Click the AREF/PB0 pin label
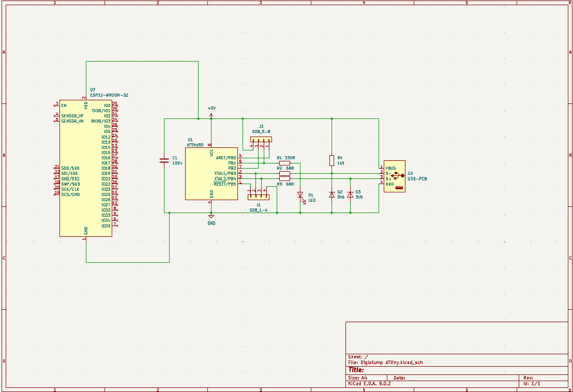 point(226,158)
